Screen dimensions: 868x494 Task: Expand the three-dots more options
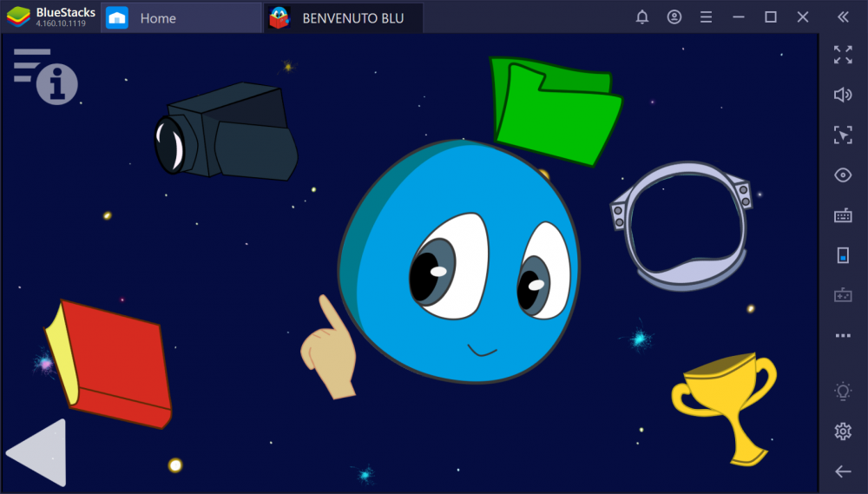click(x=843, y=335)
